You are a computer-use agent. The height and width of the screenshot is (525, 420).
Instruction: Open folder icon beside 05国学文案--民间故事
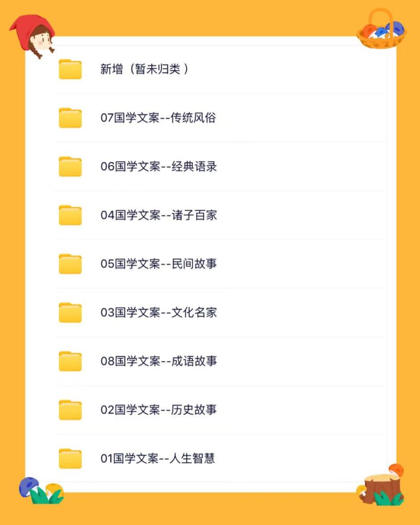pos(70,264)
